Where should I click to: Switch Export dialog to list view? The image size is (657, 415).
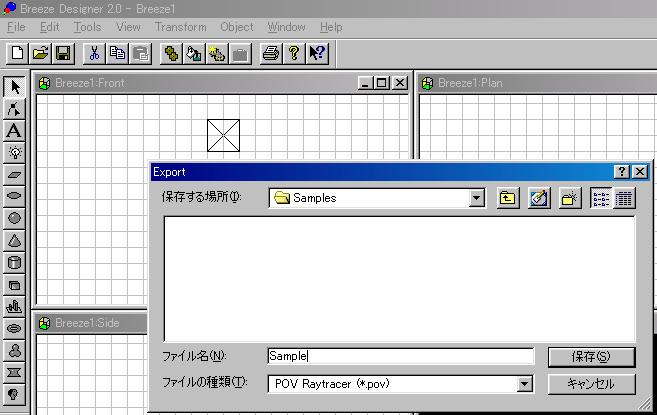point(601,198)
